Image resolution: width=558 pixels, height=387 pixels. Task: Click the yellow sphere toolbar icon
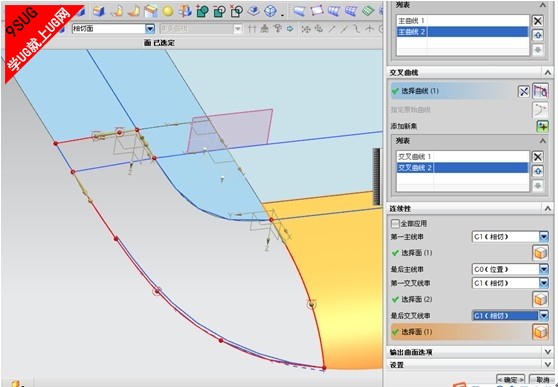pyautogui.click(x=168, y=11)
